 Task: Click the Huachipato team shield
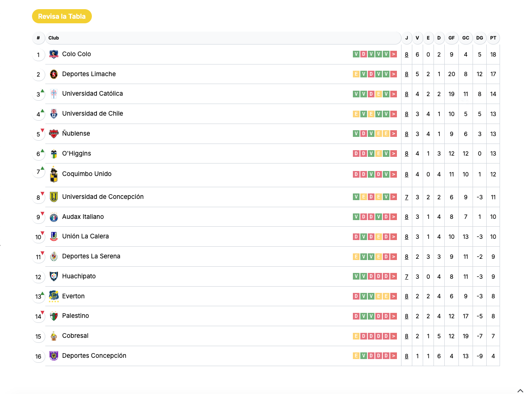[x=54, y=276]
